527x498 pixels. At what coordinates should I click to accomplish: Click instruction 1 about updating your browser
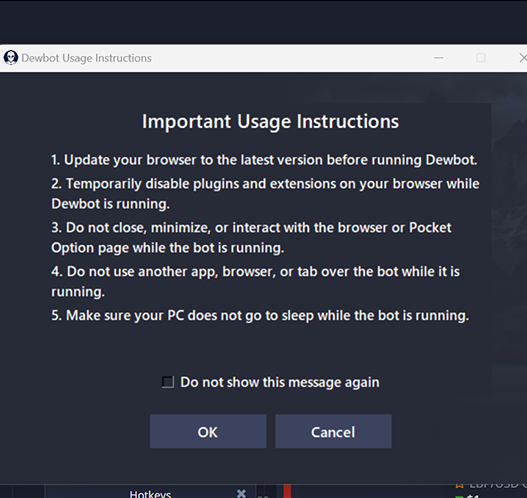click(264, 160)
